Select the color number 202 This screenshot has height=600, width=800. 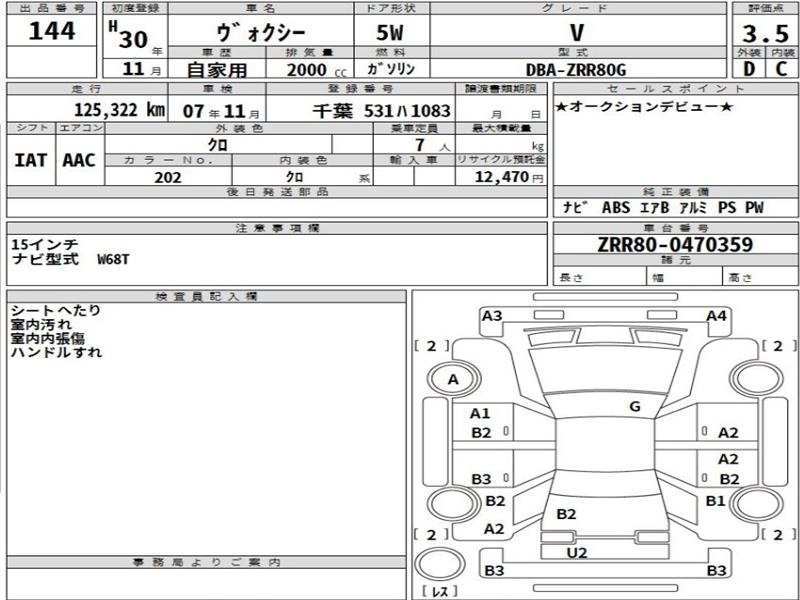[168, 177]
